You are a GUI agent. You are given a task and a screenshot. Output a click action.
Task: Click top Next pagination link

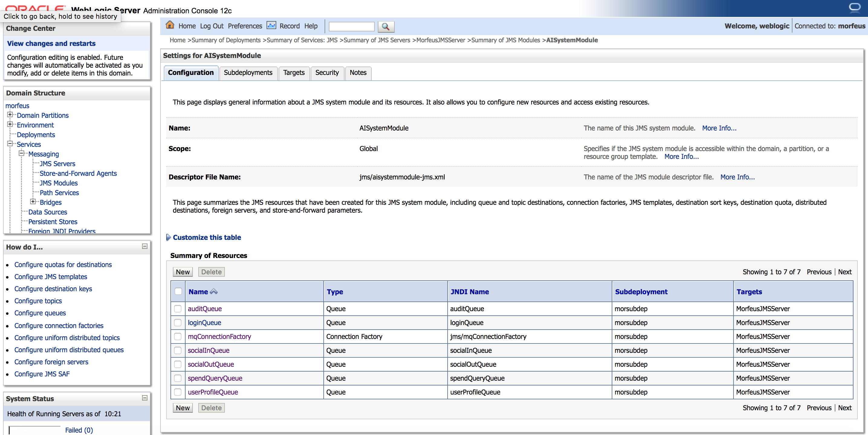(x=844, y=272)
